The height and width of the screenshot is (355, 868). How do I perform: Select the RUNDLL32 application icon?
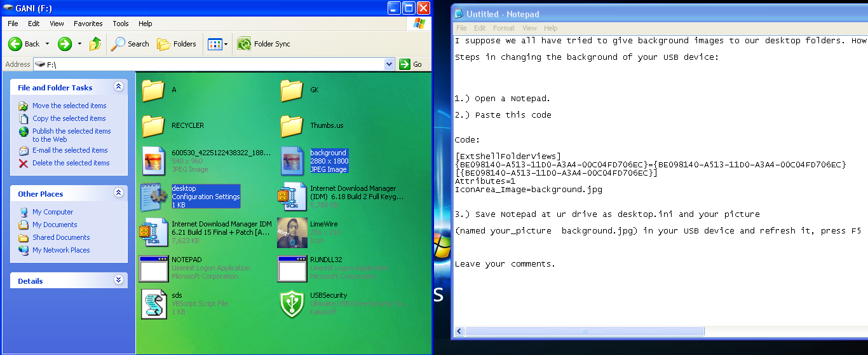[292, 268]
